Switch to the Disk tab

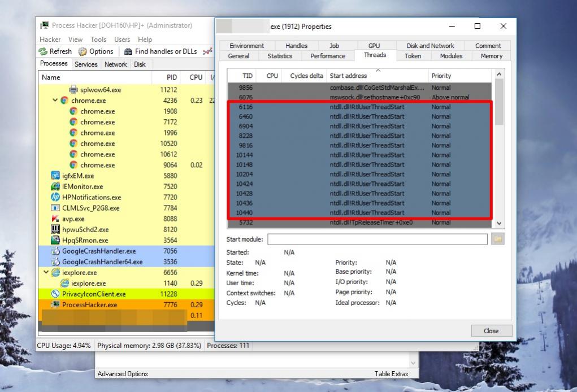[140, 64]
